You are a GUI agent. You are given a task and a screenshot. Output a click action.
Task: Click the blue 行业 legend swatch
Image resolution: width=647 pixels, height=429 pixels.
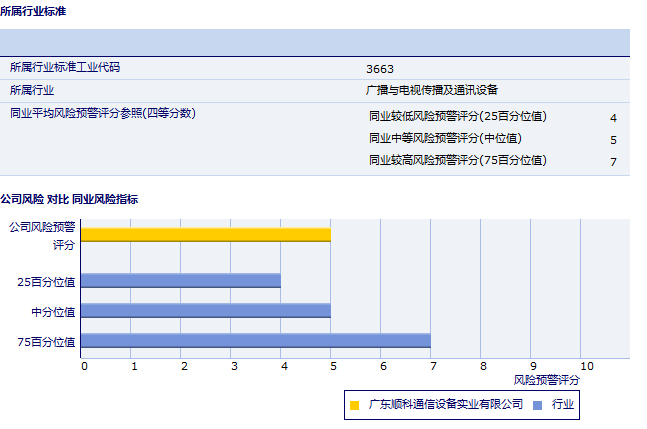(x=537, y=405)
